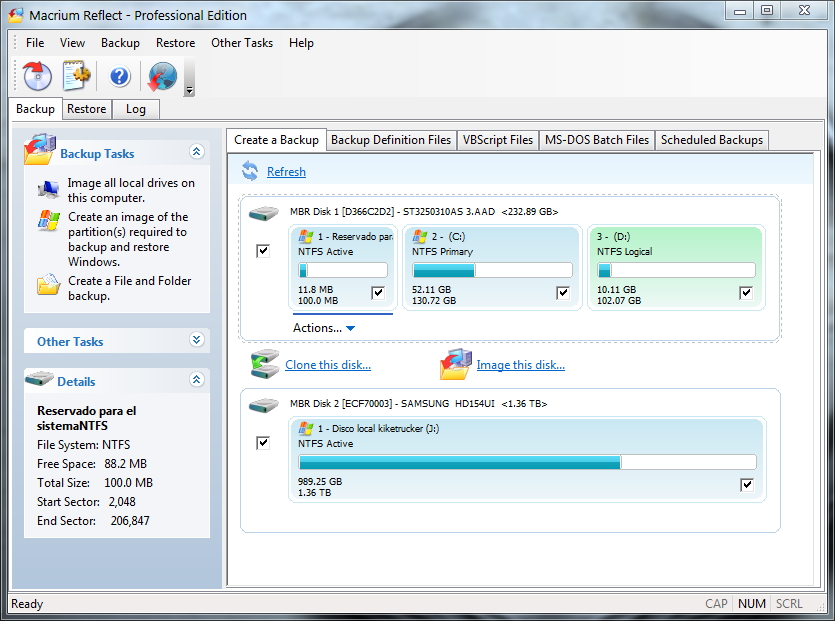Image resolution: width=835 pixels, height=621 pixels.
Task: Click the globe download updates toolbar icon
Action: [162, 77]
